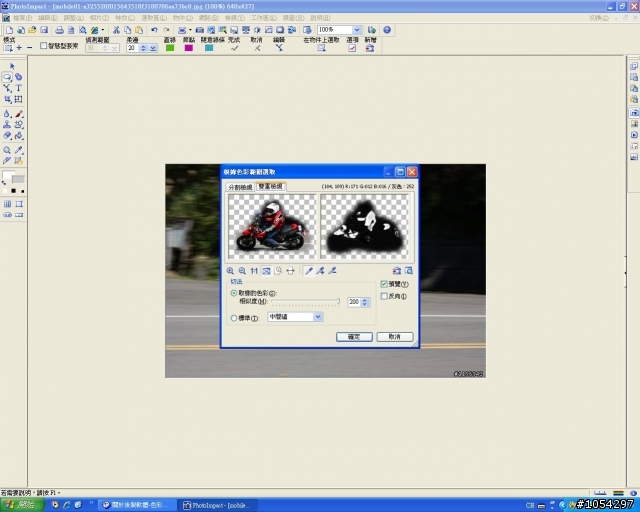The image size is (640, 512).
Task: Click the New document icon
Action: (x=9, y=30)
